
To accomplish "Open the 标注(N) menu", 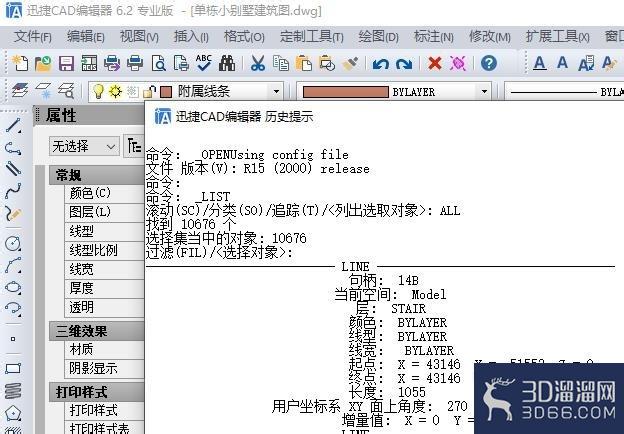I will (434, 37).
